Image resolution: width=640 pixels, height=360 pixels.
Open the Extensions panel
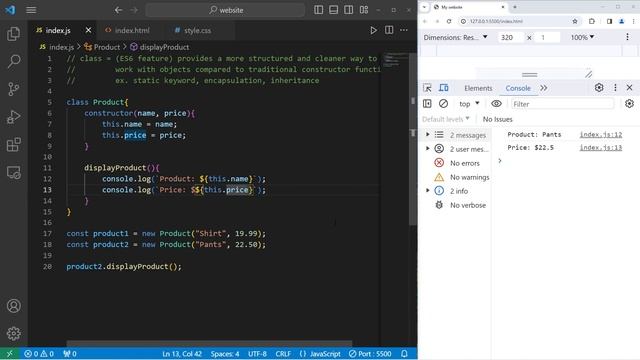point(13,144)
